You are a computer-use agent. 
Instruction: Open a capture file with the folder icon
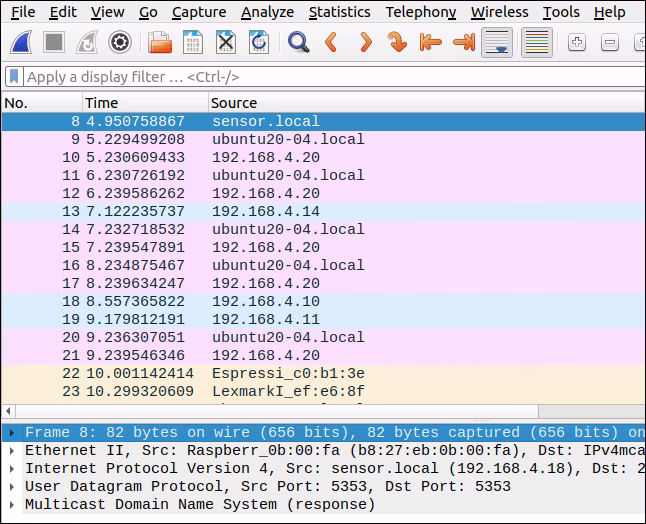tap(160, 42)
